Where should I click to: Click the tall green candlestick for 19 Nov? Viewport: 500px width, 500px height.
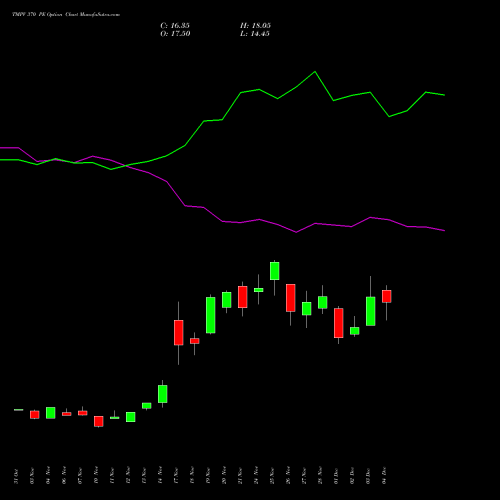click(211, 315)
